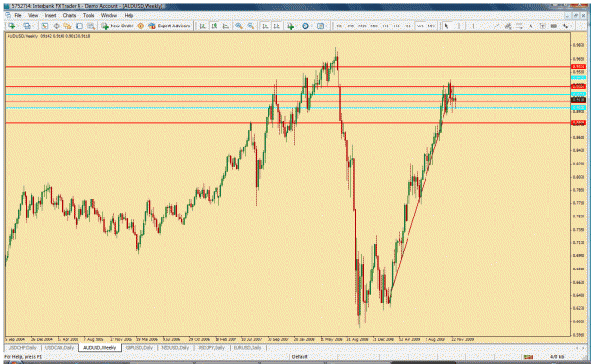Viewport: 591px width, 364px height.
Task: Switch to USDJPY,Daily chart tab
Action: [211, 347]
